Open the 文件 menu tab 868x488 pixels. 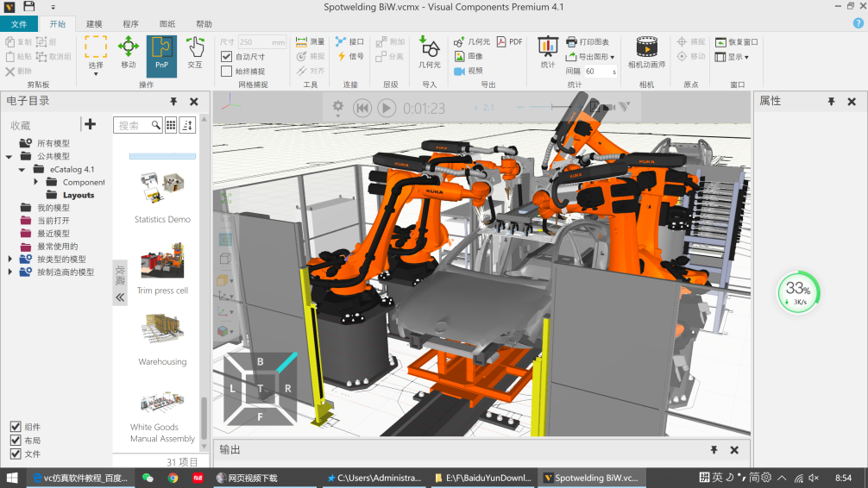point(19,24)
